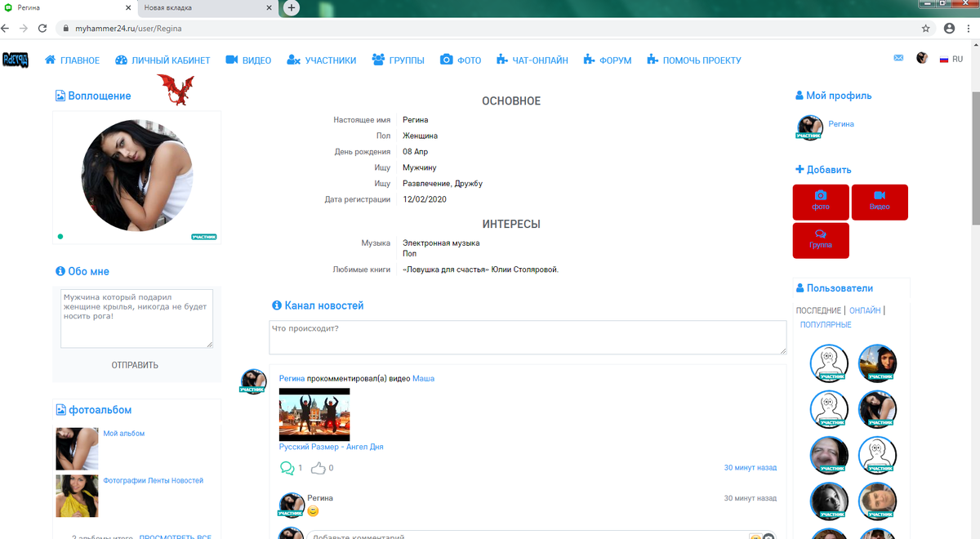Close the Регина browser tab
This screenshot has height=539, width=980.
coord(128,7)
